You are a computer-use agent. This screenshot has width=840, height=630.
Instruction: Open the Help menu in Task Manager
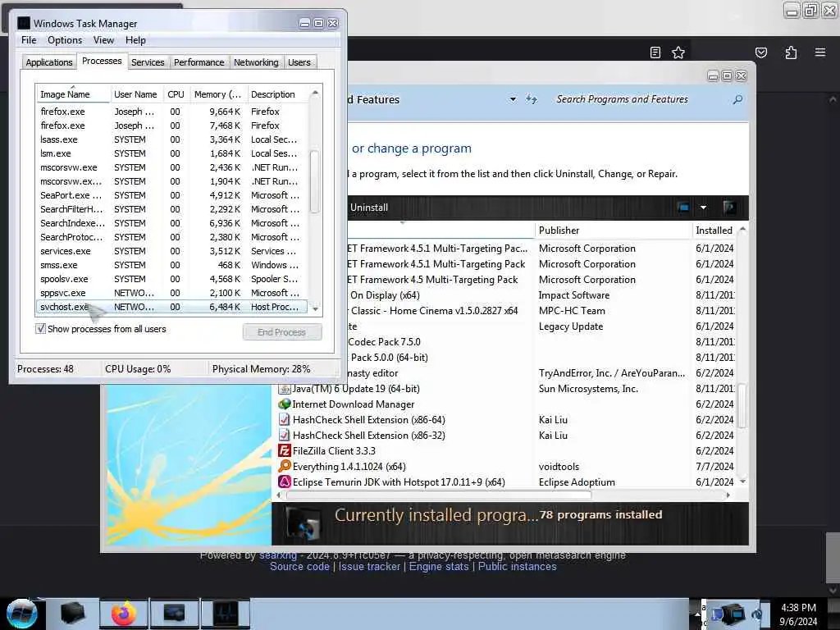(135, 40)
